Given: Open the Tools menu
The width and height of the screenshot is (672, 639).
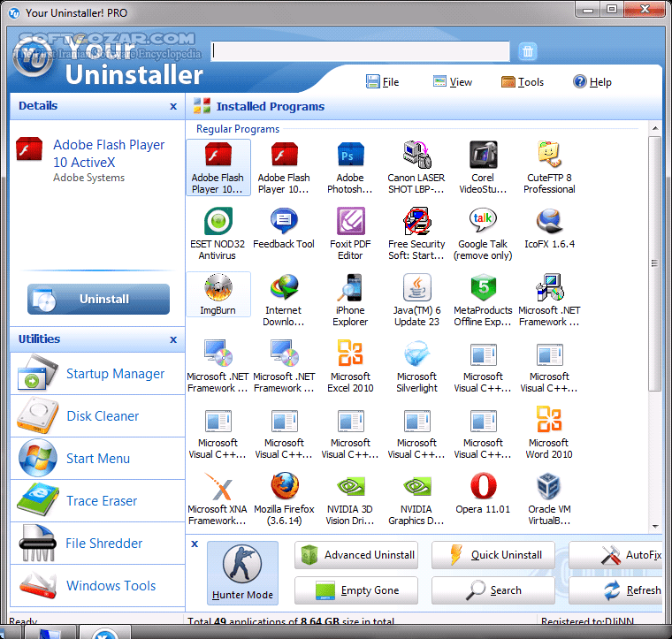Looking at the screenshot, I should click(523, 82).
